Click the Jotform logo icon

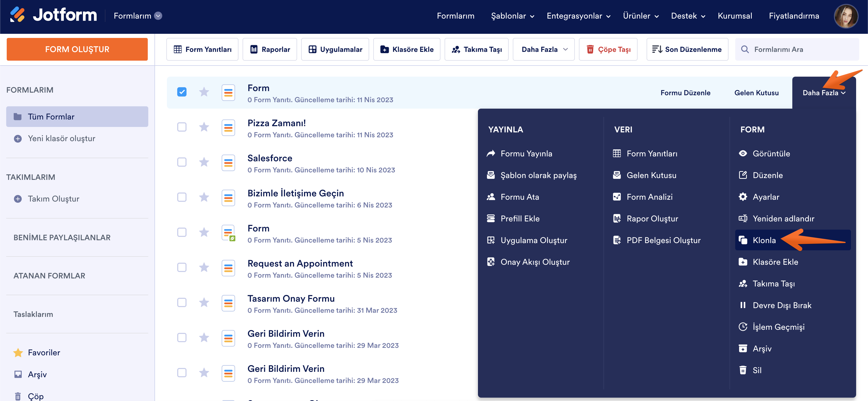tap(18, 15)
